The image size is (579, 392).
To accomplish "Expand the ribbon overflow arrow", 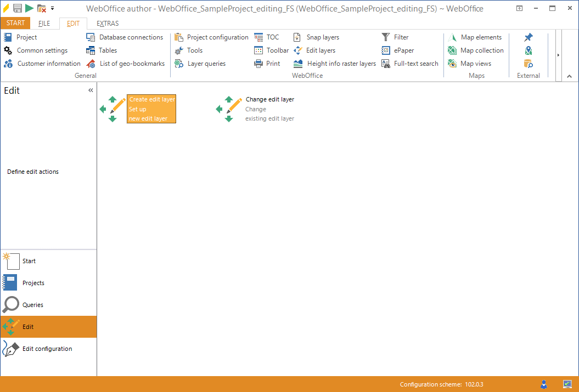I will [x=558, y=55].
